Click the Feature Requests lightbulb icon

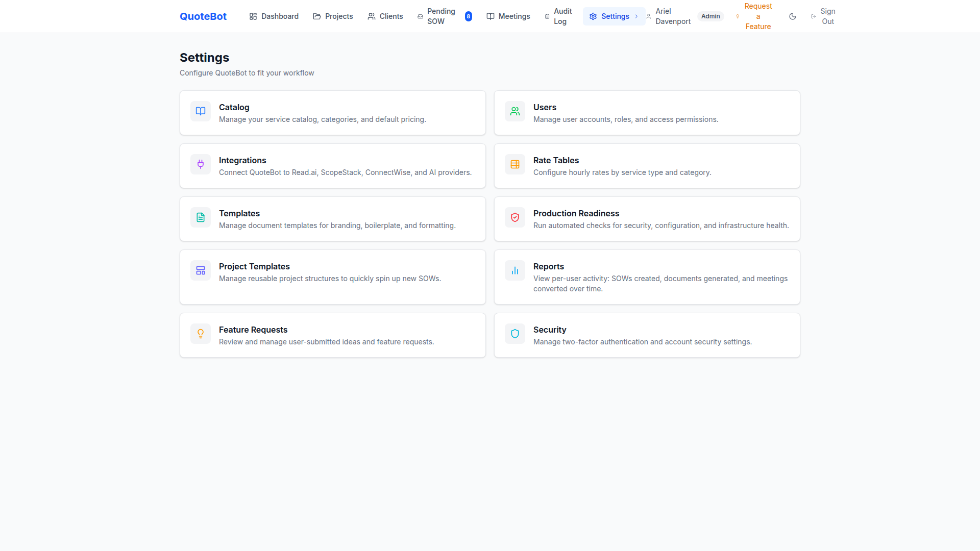[200, 333]
